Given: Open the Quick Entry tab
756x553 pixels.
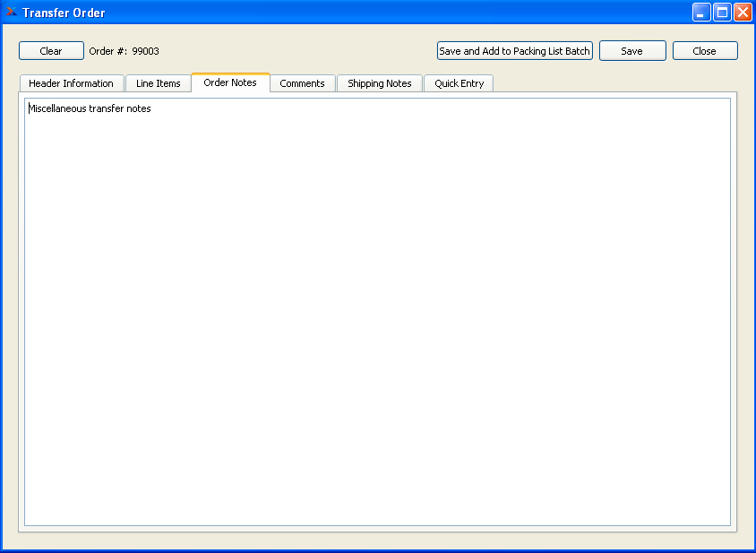Looking at the screenshot, I should coord(458,82).
